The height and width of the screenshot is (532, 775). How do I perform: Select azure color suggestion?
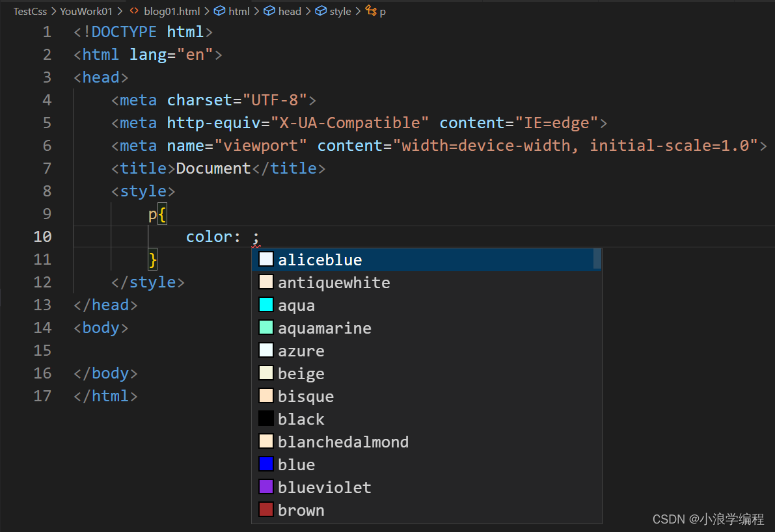[x=427, y=351]
